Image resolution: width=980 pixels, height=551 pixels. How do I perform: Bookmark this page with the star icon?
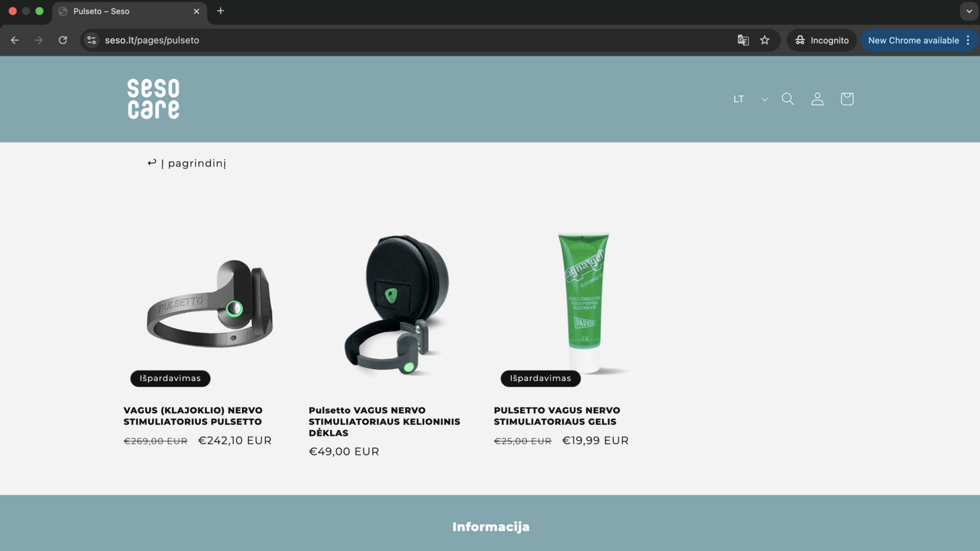[764, 40]
